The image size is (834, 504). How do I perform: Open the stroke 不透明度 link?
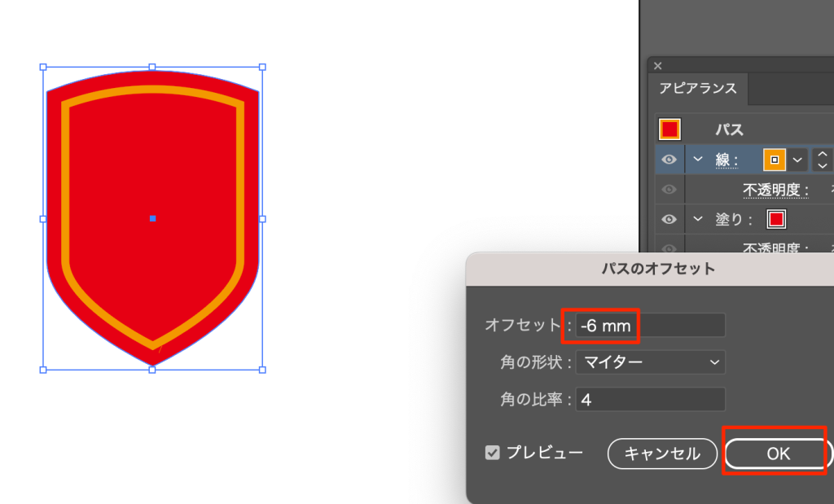(x=775, y=191)
